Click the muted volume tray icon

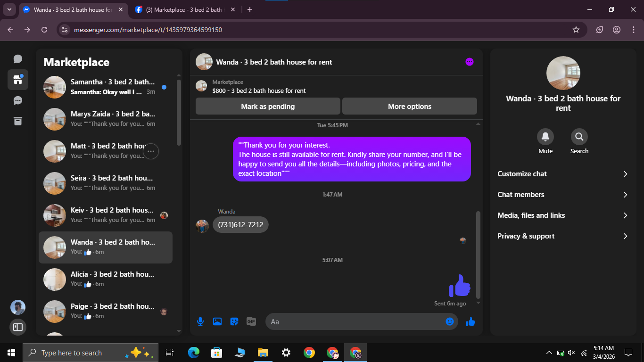[x=572, y=353]
